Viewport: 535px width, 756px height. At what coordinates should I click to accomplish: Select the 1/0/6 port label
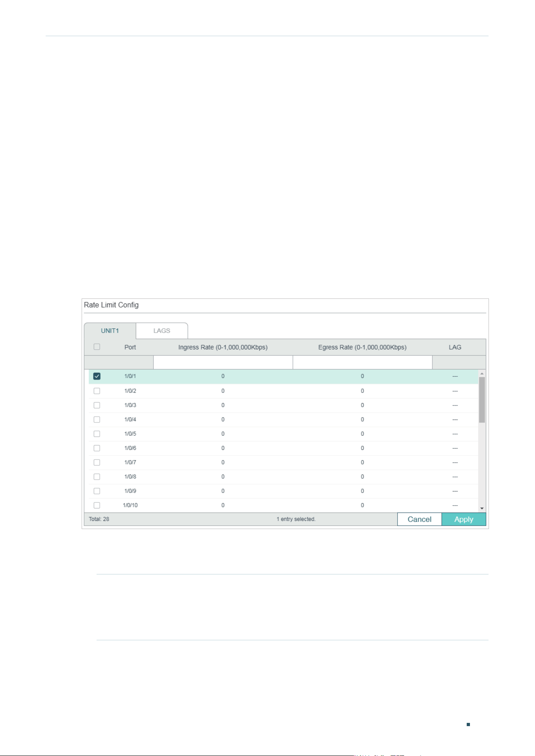pyautogui.click(x=130, y=448)
